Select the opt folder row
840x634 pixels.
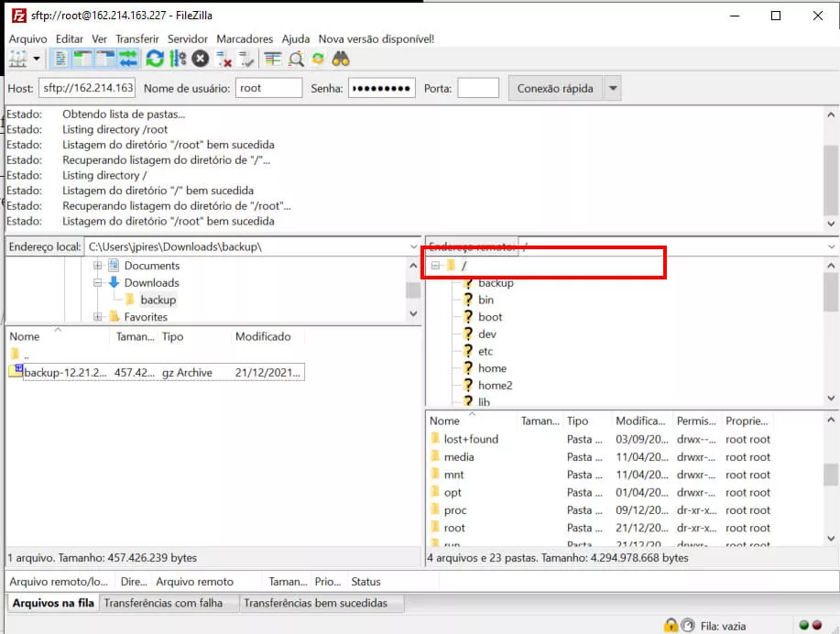click(x=600, y=492)
